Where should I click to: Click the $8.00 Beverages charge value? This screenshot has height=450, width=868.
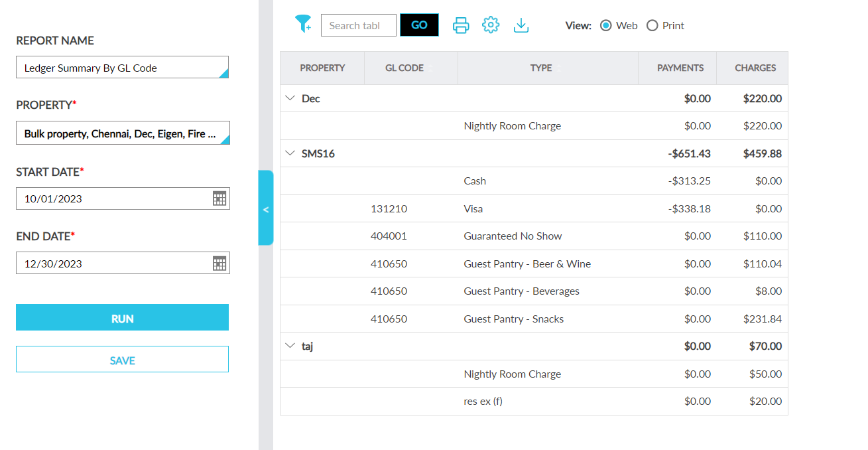click(x=769, y=291)
